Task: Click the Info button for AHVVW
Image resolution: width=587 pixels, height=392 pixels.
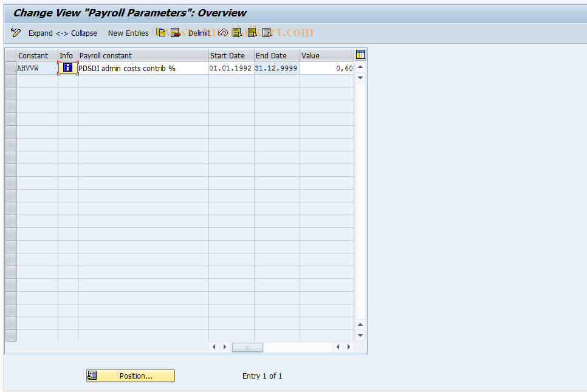Action: click(x=68, y=68)
